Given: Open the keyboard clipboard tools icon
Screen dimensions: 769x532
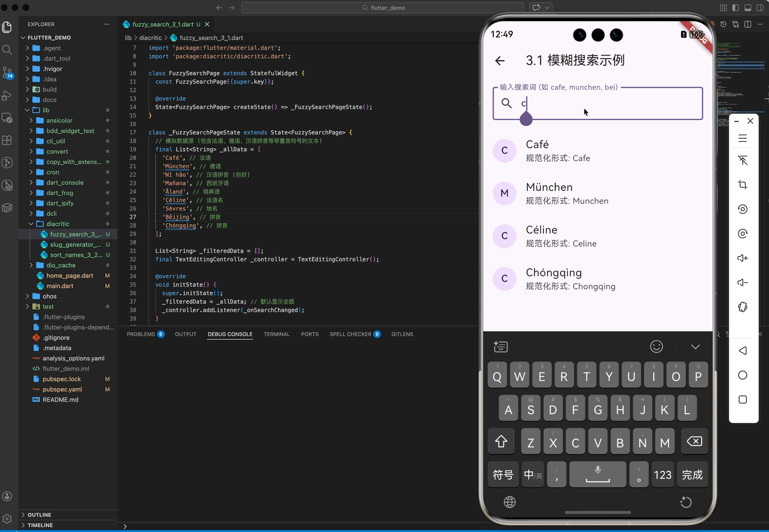Looking at the screenshot, I should [501, 347].
